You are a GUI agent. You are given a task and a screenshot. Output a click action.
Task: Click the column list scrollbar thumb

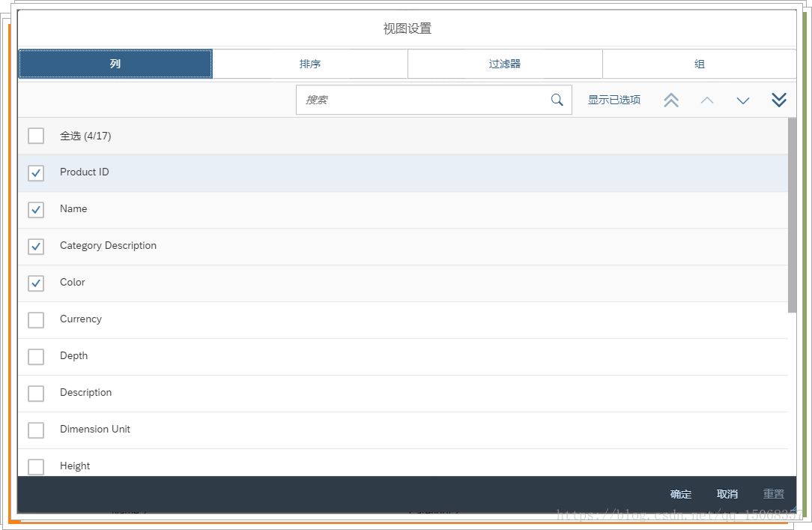(x=792, y=215)
